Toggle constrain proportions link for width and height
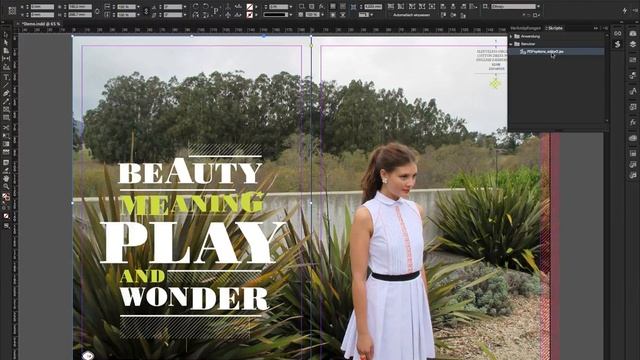Screen dimensions: 640x360 [97, 11]
